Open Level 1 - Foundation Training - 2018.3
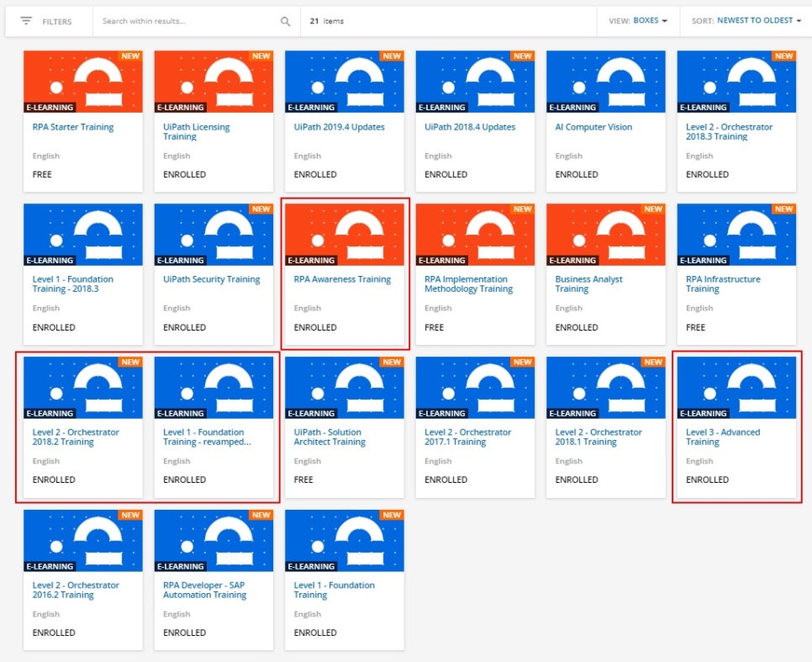 click(72, 284)
